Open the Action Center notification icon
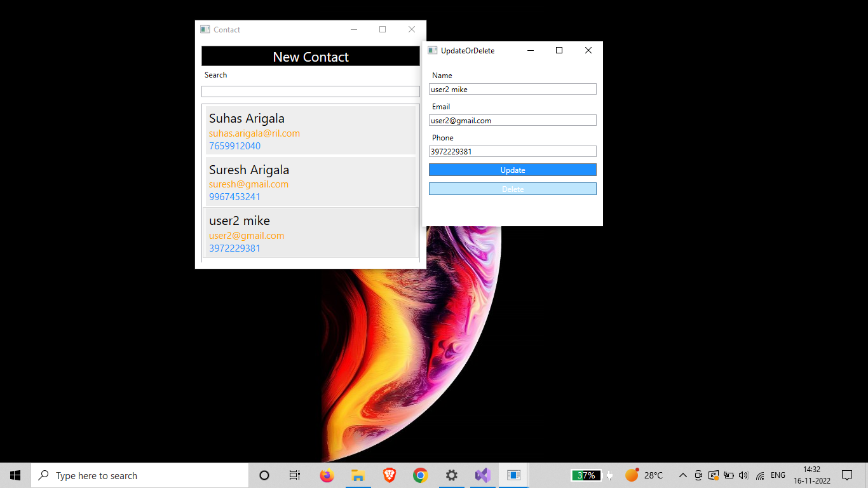 [848, 475]
